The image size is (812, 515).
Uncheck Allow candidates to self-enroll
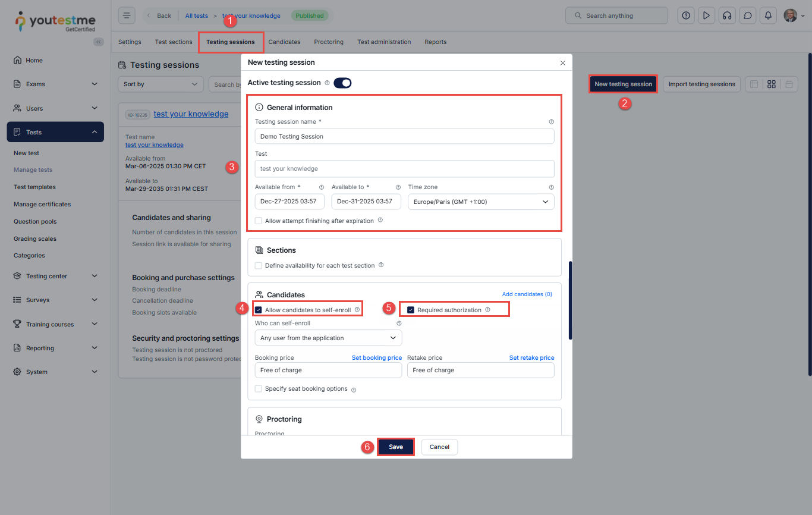click(259, 310)
